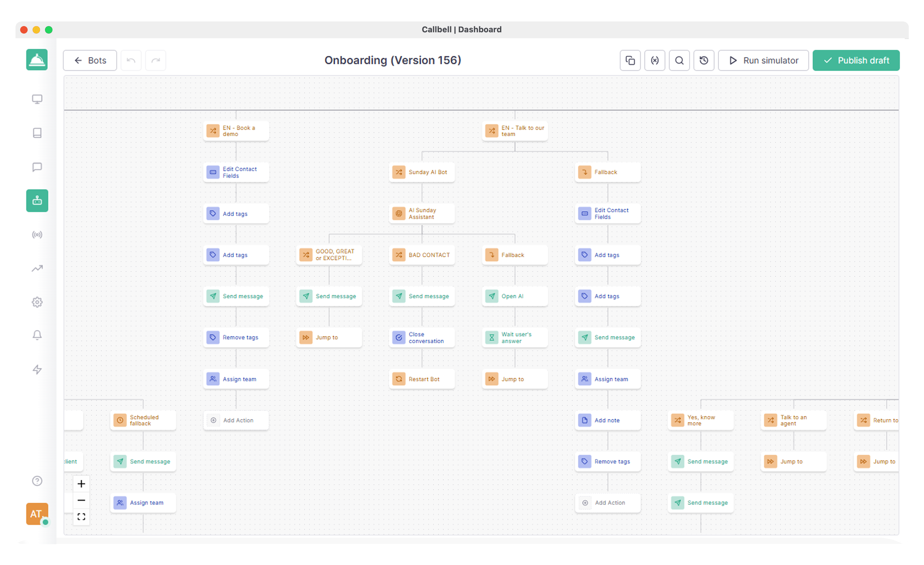
Task: Zoom in with the plus button
Action: 81,484
